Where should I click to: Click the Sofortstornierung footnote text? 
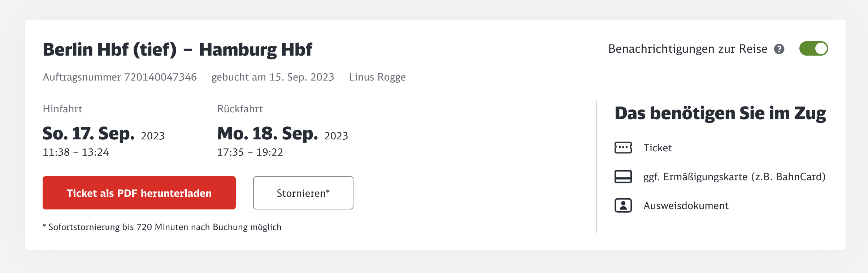[x=162, y=227]
